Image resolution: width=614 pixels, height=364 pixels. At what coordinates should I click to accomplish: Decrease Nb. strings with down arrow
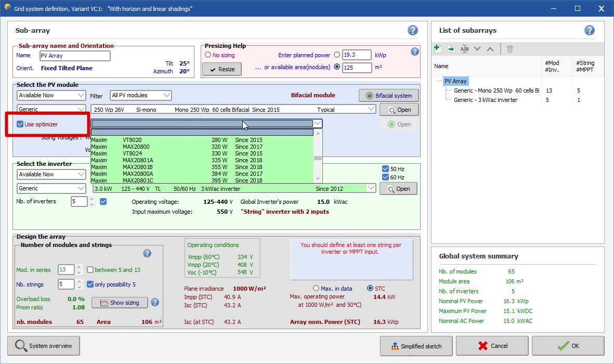[79, 287]
